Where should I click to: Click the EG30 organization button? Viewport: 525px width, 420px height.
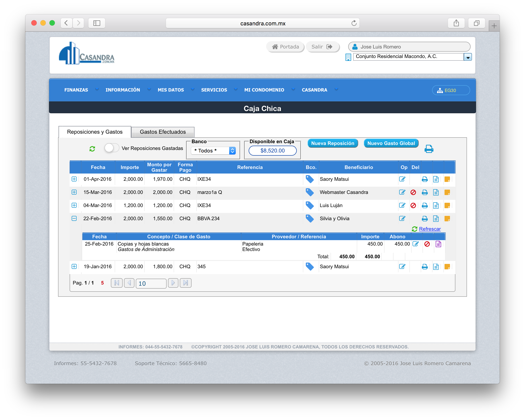pos(451,90)
